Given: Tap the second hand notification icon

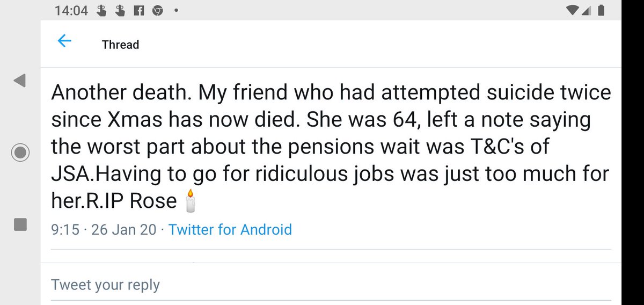Looking at the screenshot, I should coord(121,10).
